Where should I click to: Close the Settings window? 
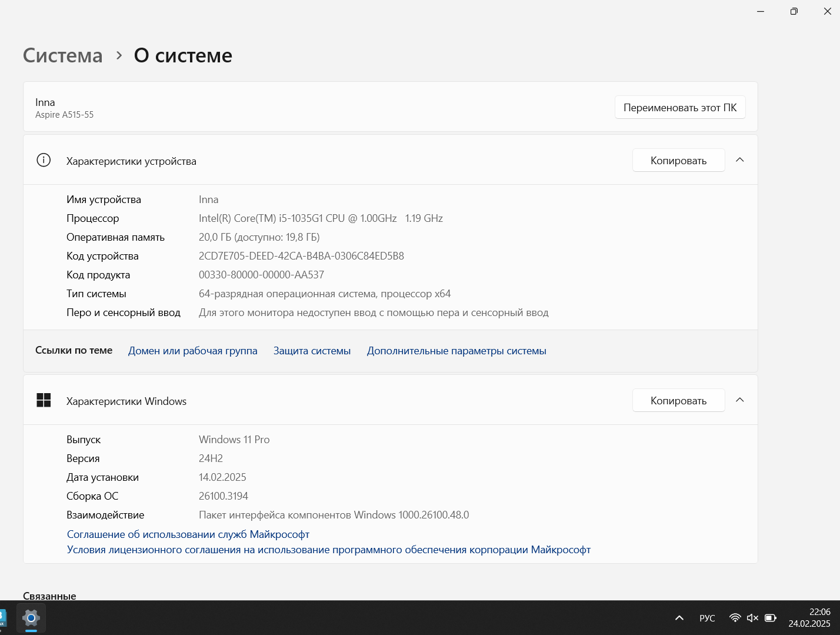click(827, 11)
